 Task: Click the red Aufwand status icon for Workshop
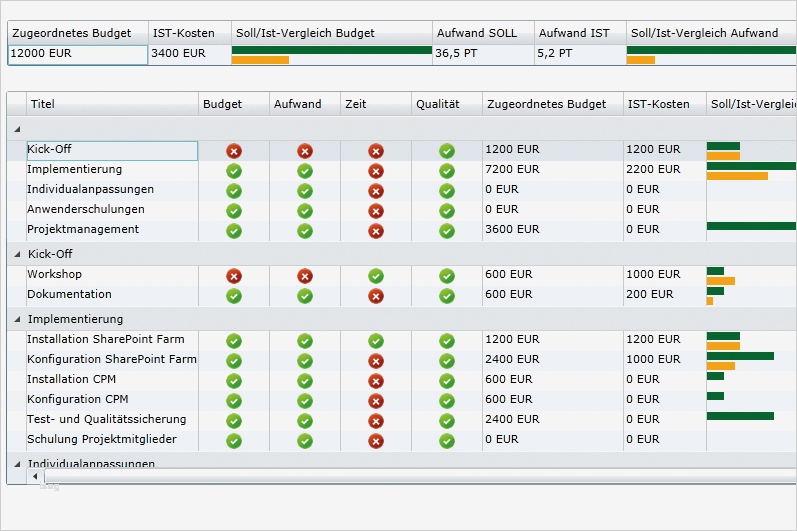305,276
